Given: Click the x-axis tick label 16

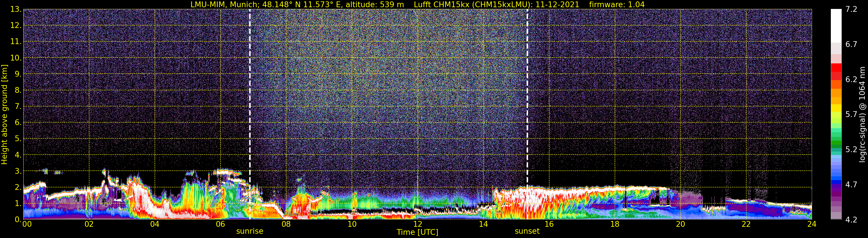Looking at the screenshot, I should [x=549, y=224].
